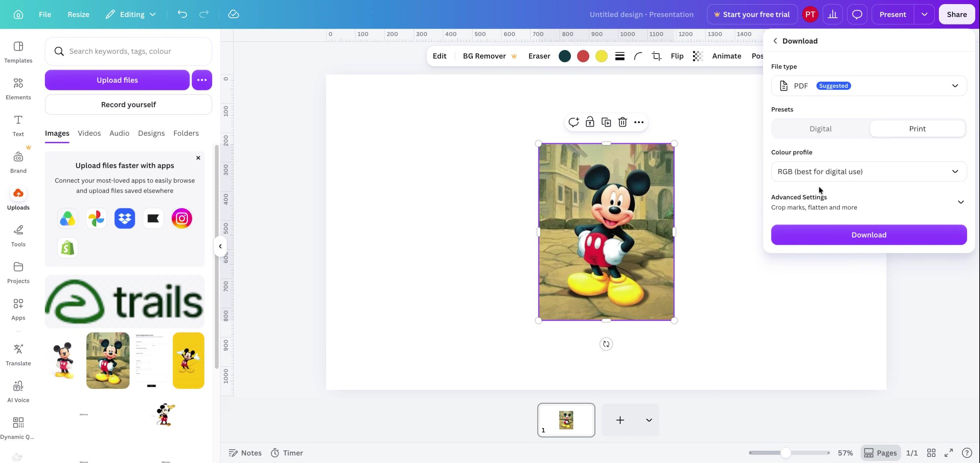Screen dimensions: 980x463
Task: Select the Print preset
Action: coord(917,129)
